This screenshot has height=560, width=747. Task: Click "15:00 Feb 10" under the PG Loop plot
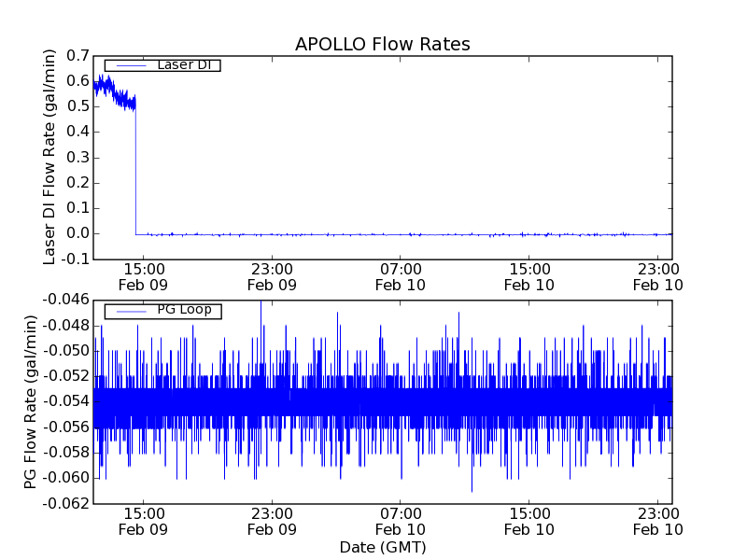pyautogui.click(x=529, y=522)
